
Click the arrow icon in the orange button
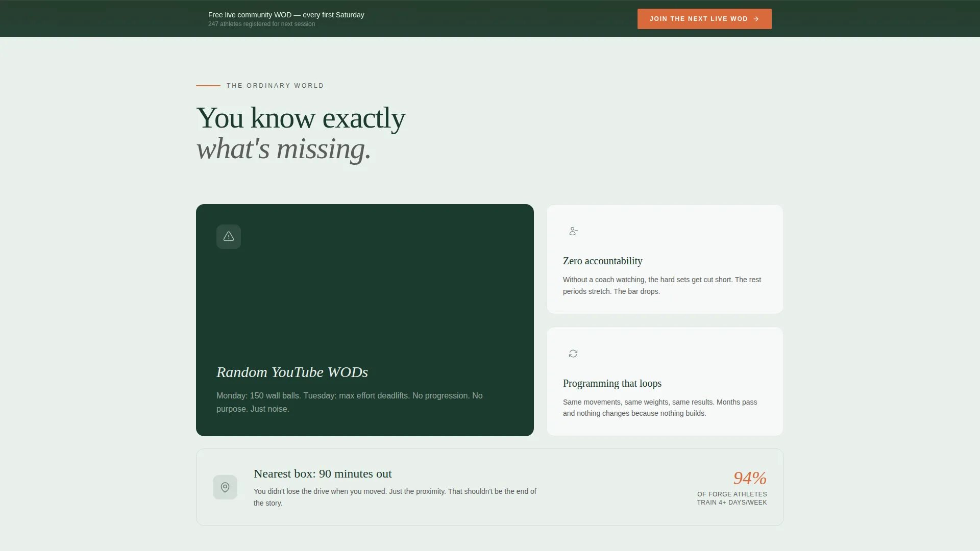(756, 19)
